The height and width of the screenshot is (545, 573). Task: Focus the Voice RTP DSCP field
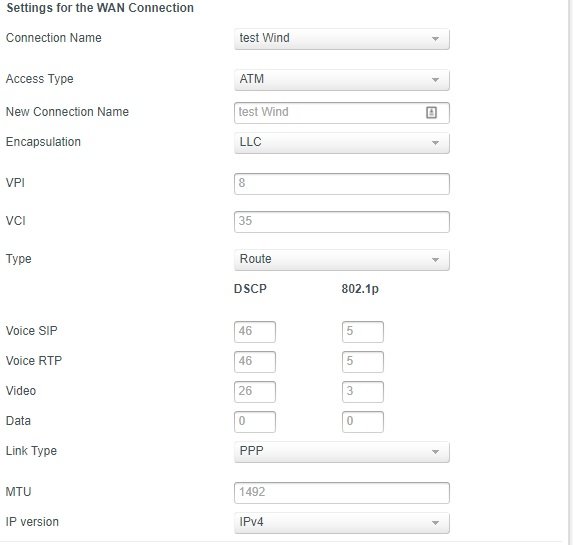255,362
